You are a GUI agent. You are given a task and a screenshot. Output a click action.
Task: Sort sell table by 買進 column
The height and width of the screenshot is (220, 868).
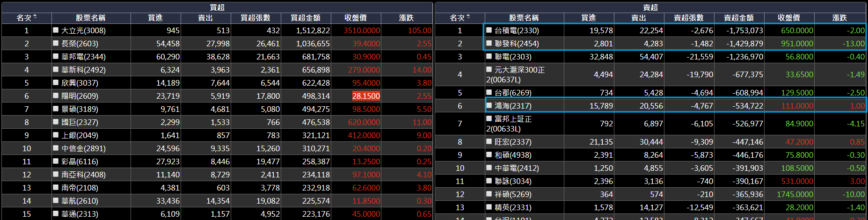coord(589,18)
